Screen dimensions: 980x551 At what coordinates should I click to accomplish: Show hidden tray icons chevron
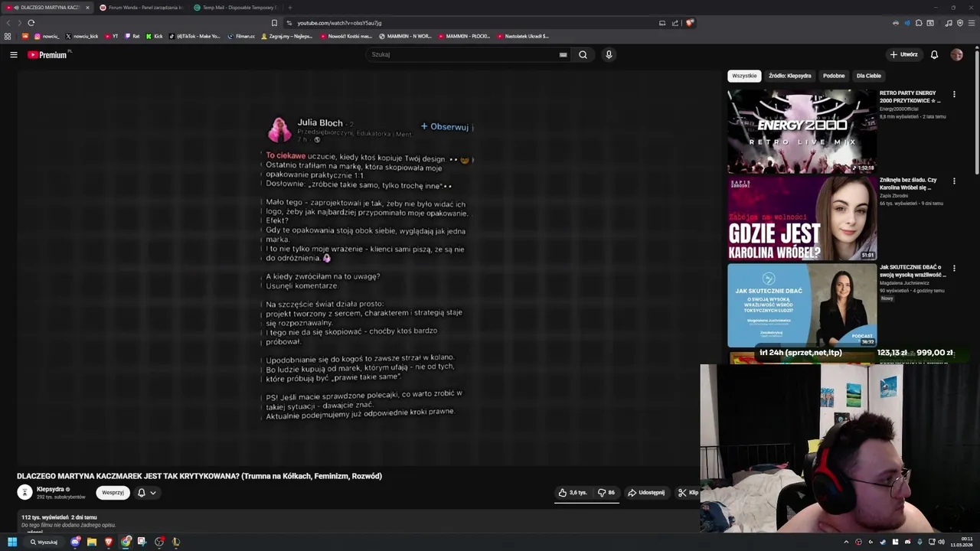tap(846, 542)
